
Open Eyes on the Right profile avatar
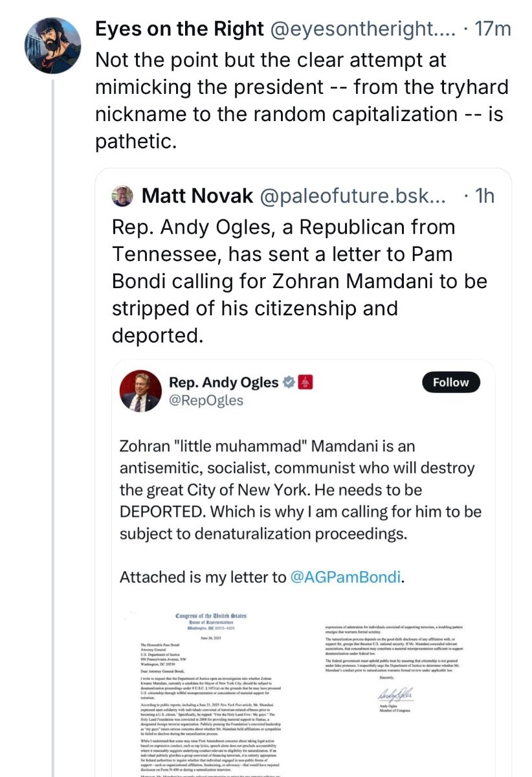coord(52,45)
